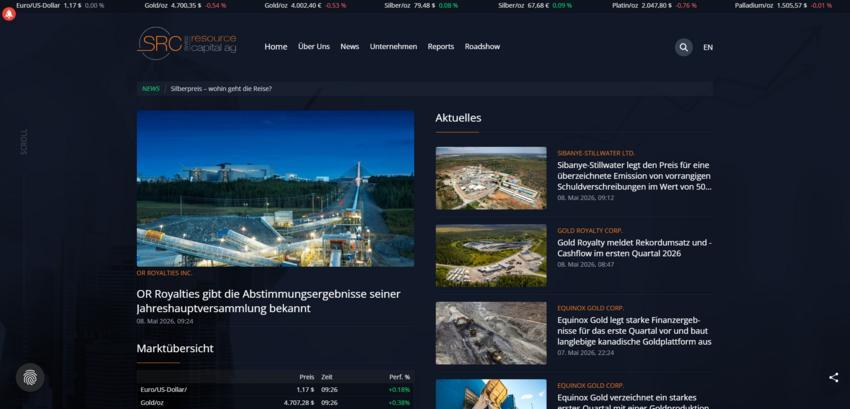
Task: Open the Home menu item
Action: [276, 47]
